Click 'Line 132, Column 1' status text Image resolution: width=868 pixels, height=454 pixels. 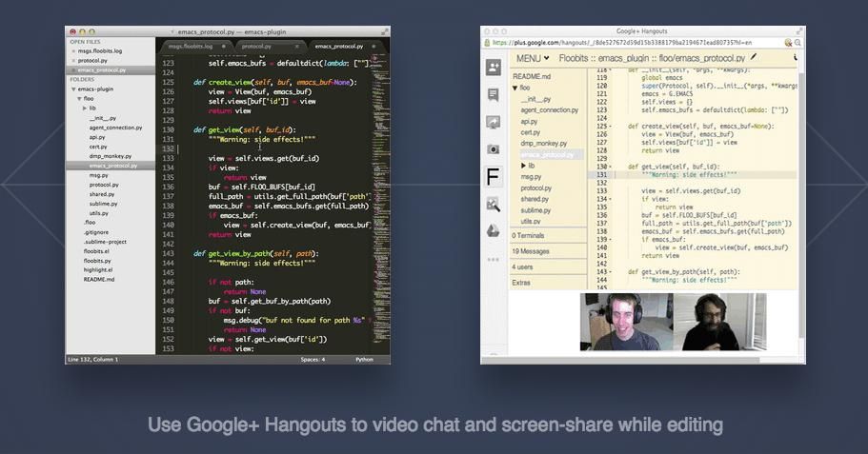coord(93,360)
